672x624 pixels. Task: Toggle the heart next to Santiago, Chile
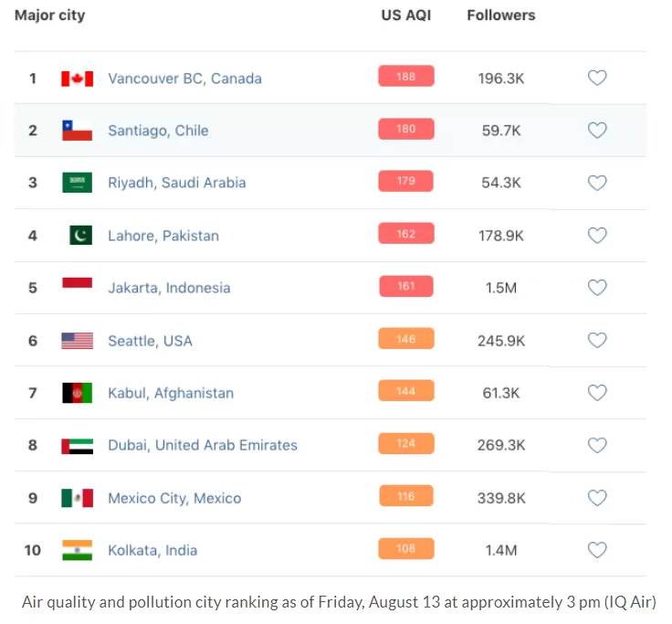click(x=597, y=131)
